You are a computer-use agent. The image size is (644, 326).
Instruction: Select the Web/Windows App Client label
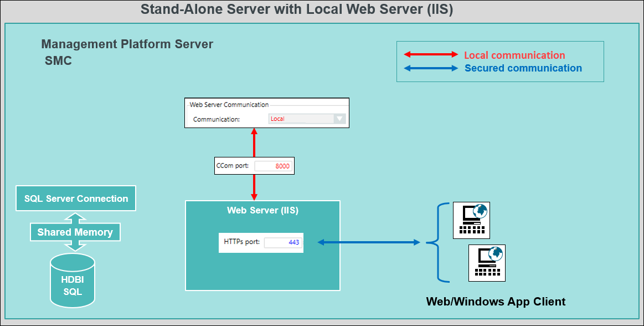coord(496,302)
